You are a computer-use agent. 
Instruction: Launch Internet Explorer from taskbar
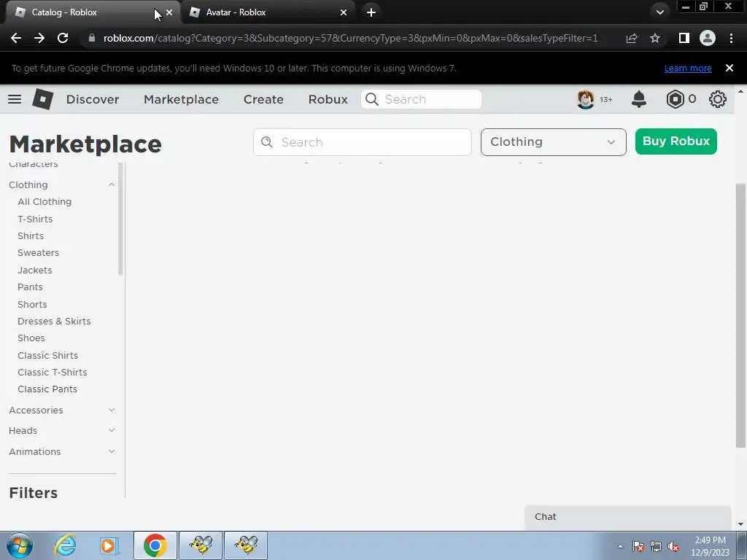pos(65,545)
